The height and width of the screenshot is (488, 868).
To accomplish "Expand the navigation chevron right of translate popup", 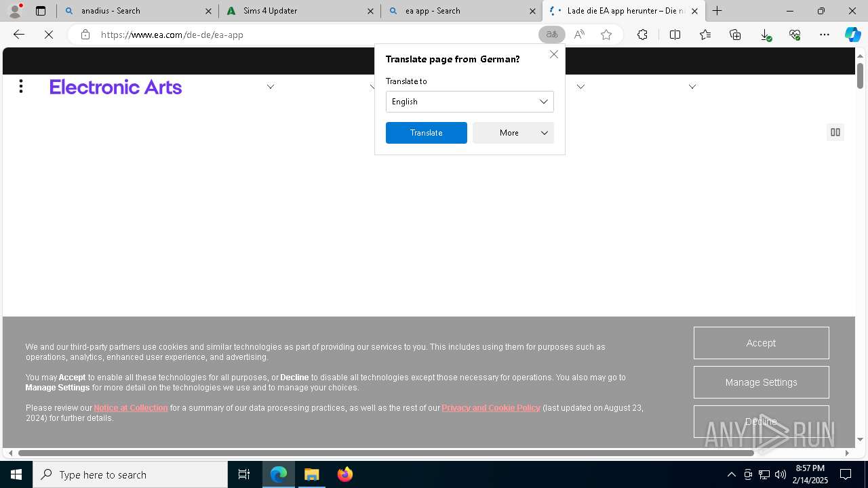I will [580, 87].
